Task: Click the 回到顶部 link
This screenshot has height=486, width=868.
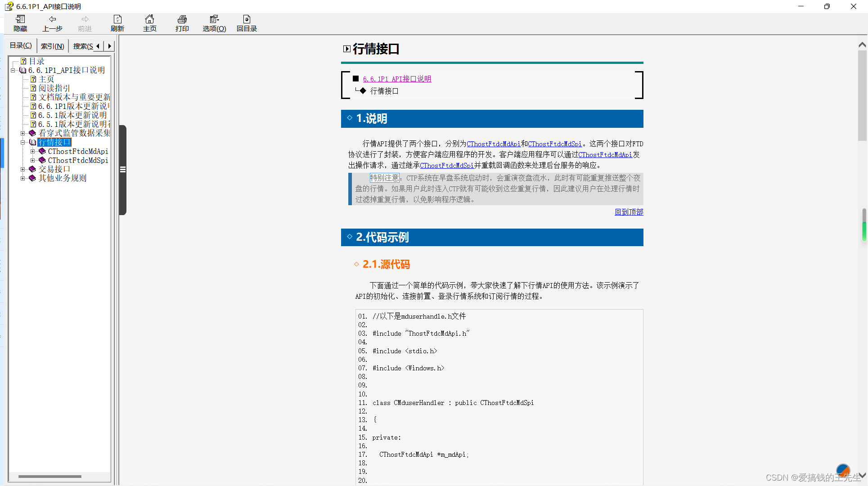Action: [629, 212]
